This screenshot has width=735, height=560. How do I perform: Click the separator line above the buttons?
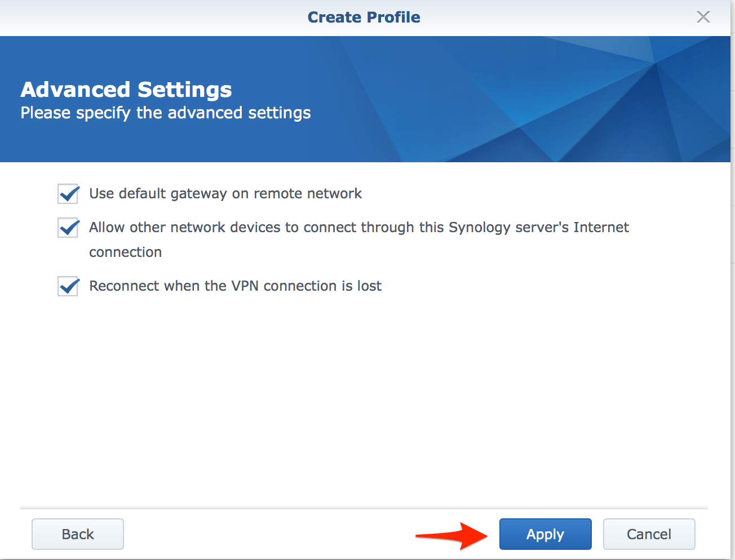tap(366, 506)
